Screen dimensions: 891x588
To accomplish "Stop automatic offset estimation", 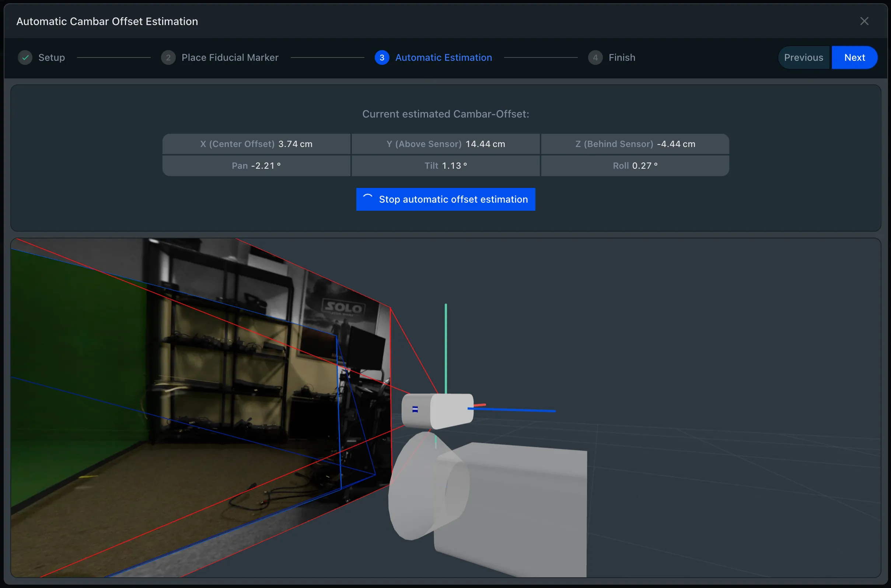I will point(445,199).
